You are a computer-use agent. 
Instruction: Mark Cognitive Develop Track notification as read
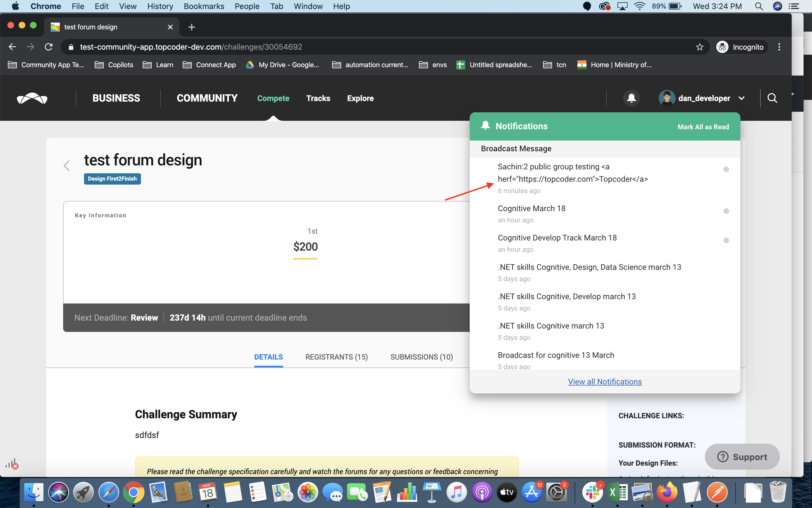coord(726,240)
